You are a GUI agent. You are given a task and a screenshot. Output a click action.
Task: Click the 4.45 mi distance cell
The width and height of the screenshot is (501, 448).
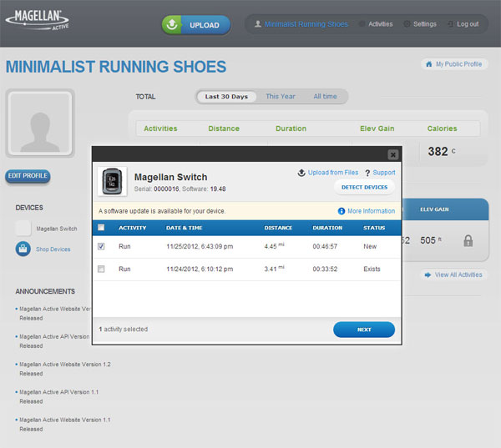(274, 246)
